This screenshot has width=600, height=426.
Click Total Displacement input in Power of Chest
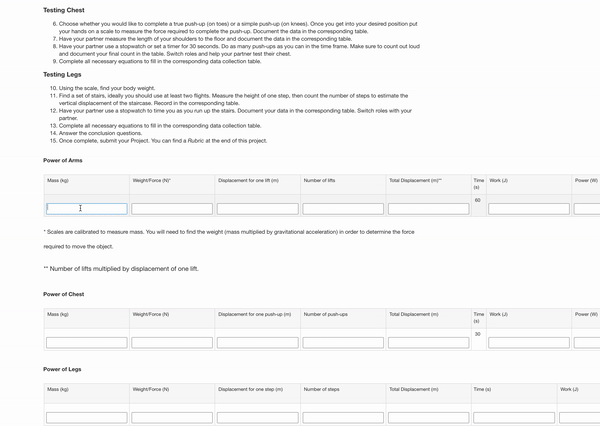click(429, 343)
